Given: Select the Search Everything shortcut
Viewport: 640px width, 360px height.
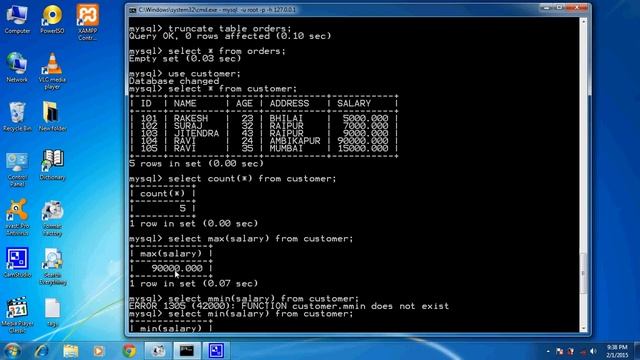Looking at the screenshot, I should point(53,267).
